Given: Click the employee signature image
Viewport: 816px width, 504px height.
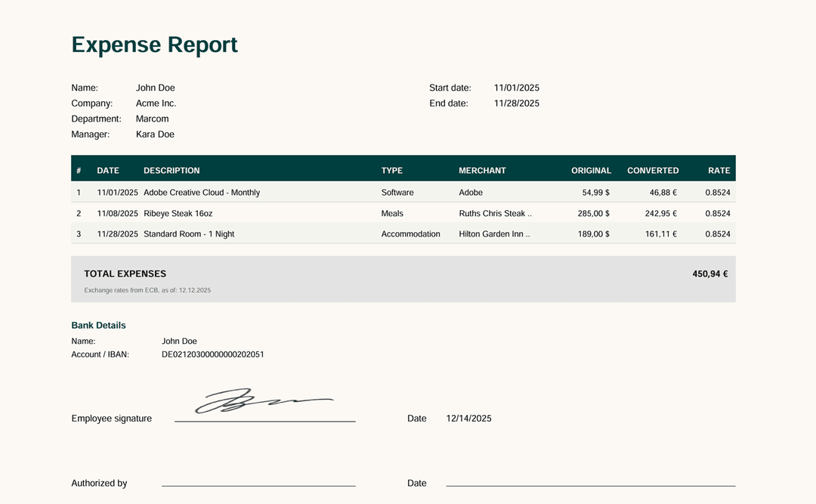Looking at the screenshot, I should click(x=264, y=401).
